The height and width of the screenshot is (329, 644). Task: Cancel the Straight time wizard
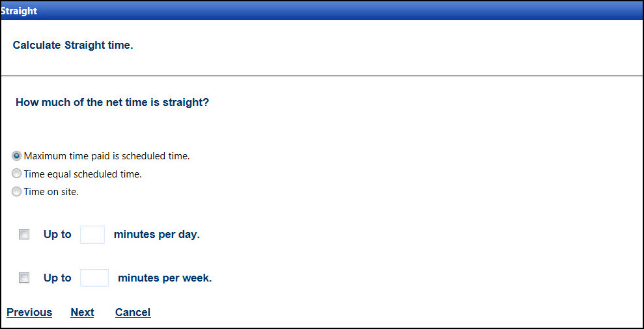133,313
